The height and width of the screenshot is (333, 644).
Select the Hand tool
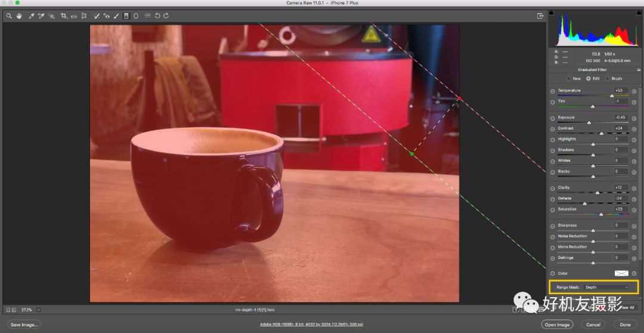click(19, 16)
